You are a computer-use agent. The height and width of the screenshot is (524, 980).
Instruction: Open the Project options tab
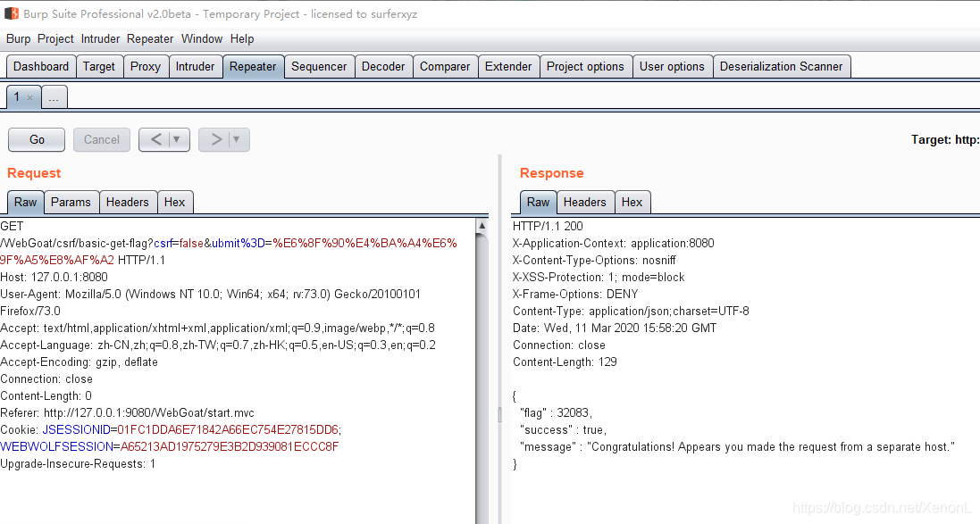[x=586, y=66]
